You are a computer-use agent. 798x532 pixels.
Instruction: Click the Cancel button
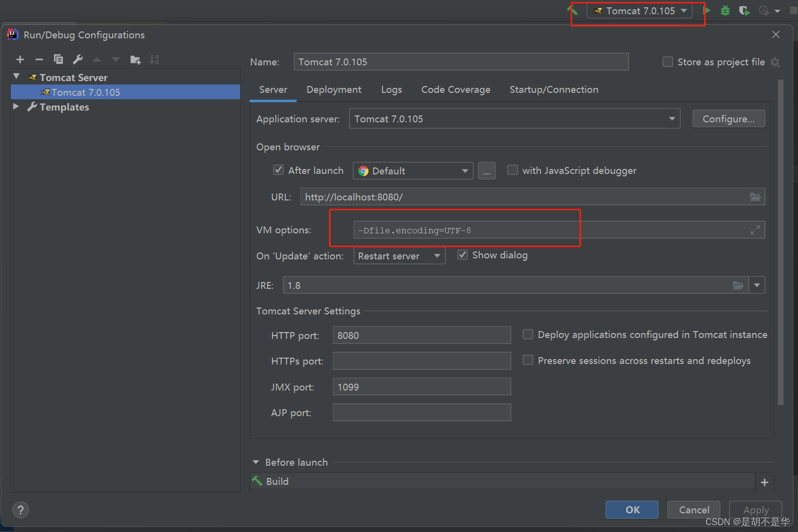[694, 510]
